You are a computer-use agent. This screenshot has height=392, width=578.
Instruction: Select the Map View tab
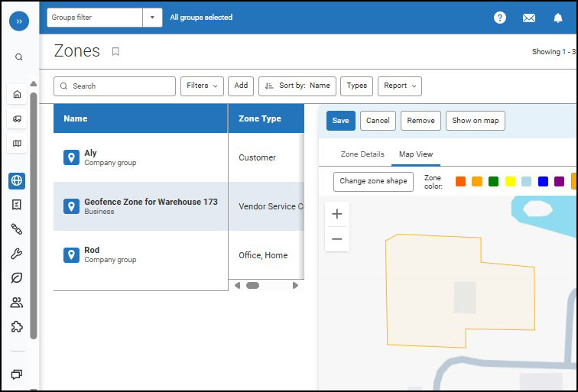417,154
